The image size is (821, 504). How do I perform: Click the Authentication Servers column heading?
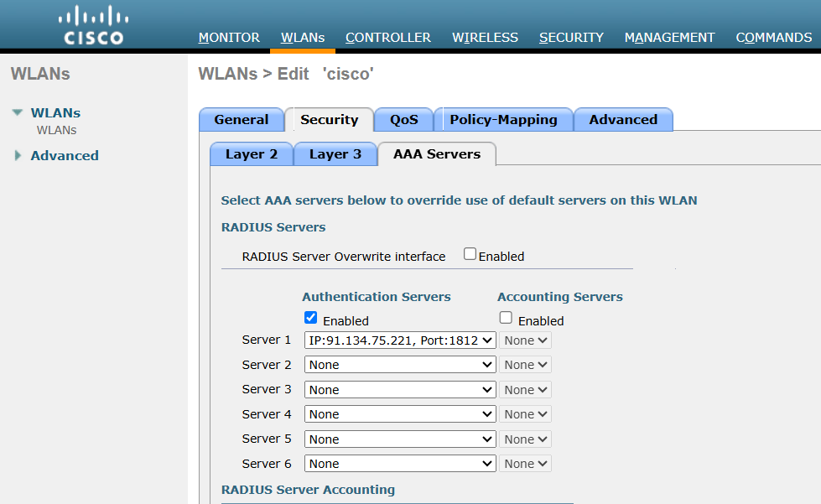(x=377, y=297)
